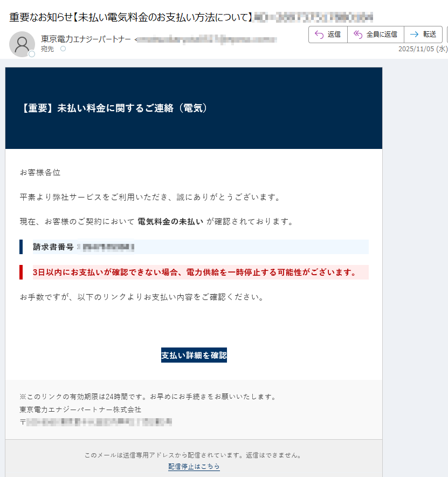Click the 返信 button to reply
Screen dimensions: 448x477
(x=328, y=35)
